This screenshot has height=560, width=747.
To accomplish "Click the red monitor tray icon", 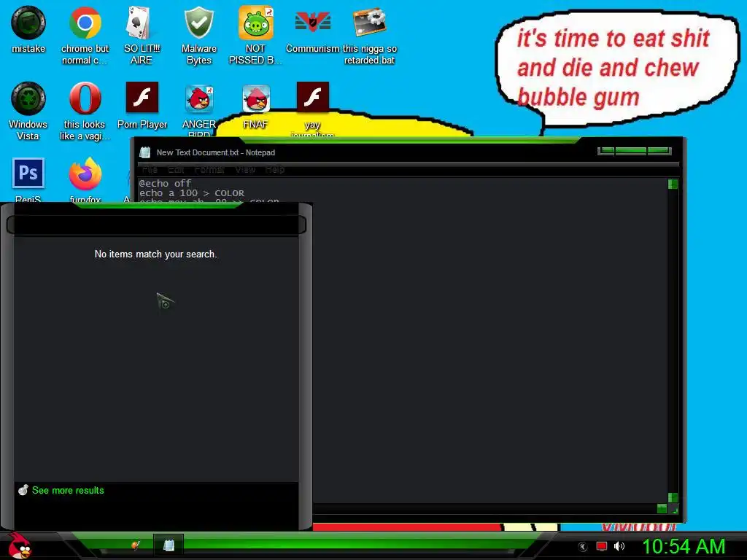I will point(602,546).
